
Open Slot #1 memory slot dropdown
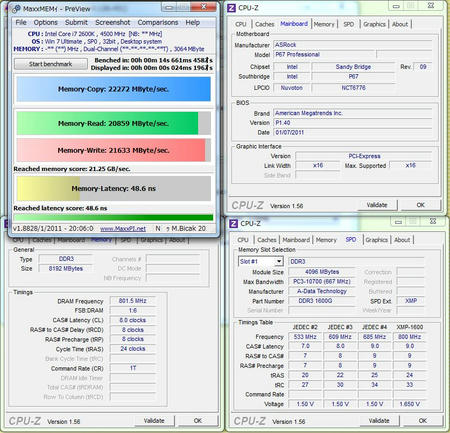(x=279, y=261)
